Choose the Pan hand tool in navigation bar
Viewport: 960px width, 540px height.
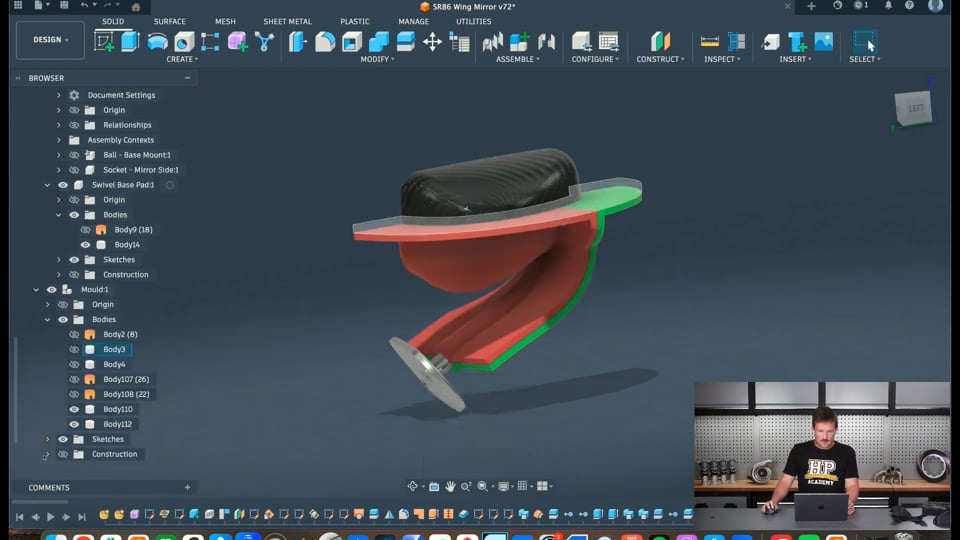point(450,486)
